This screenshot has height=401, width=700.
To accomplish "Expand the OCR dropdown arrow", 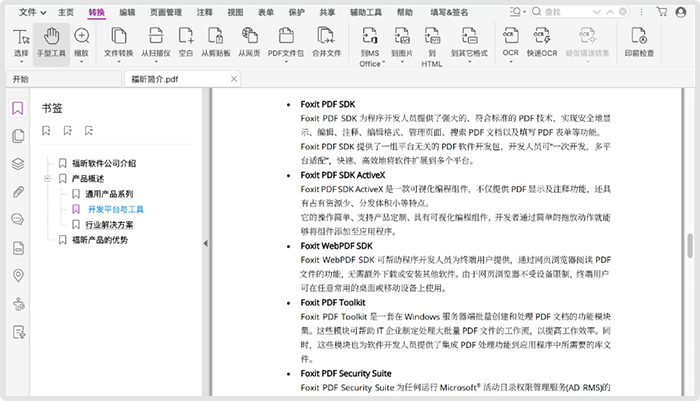I will point(511,62).
